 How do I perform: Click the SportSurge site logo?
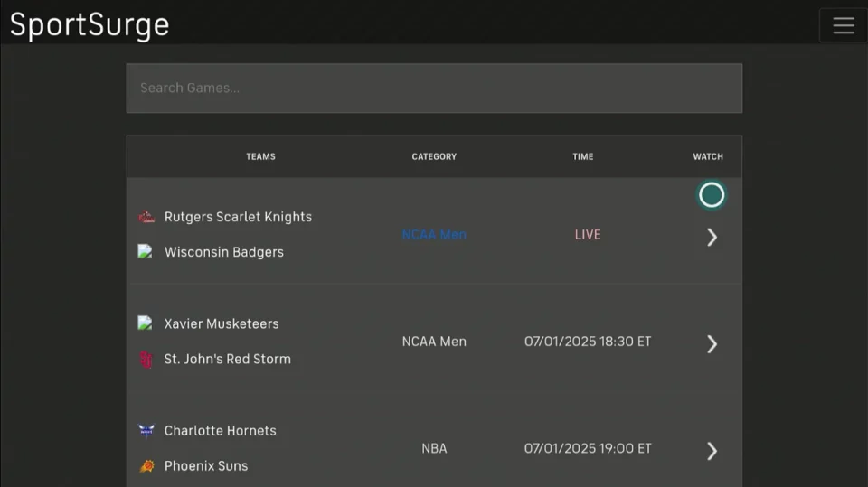(x=90, y=25)
